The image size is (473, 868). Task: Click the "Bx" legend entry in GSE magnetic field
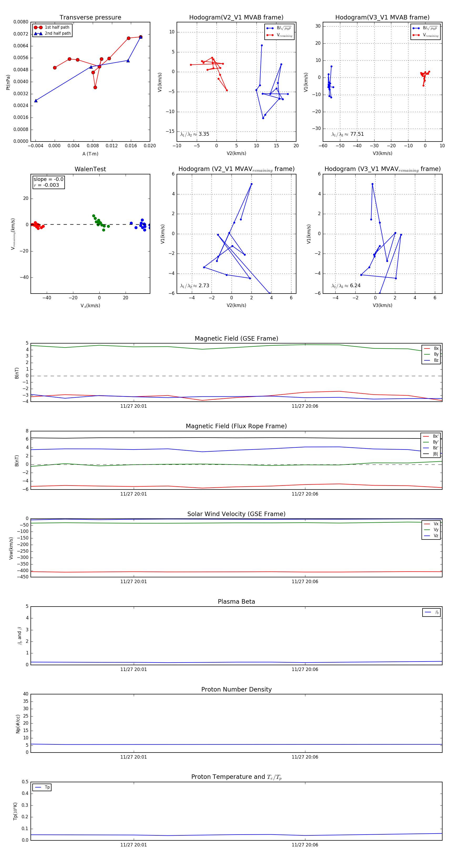tap(431, 349)
